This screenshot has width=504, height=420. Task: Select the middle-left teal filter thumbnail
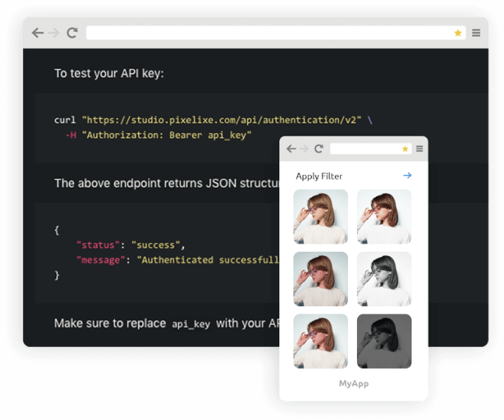321,279
